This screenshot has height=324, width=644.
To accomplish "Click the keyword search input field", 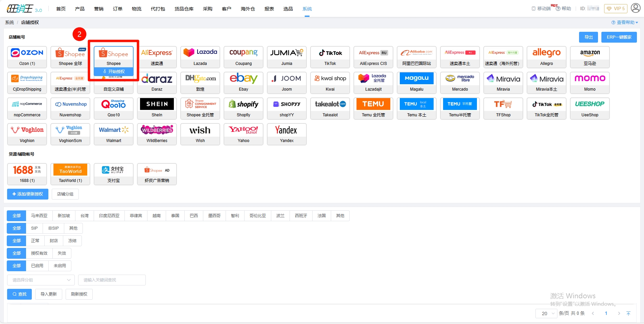I will click(x=112, y=280).
